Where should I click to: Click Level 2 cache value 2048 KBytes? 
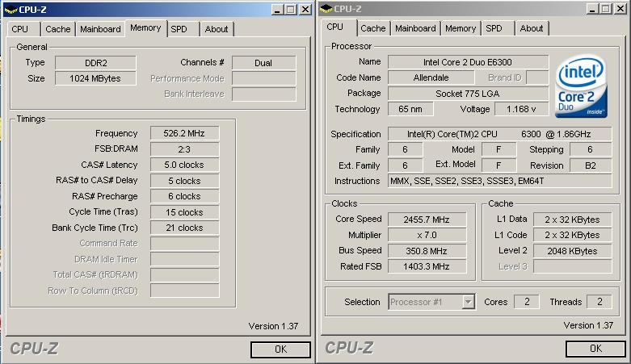(572, 250)
